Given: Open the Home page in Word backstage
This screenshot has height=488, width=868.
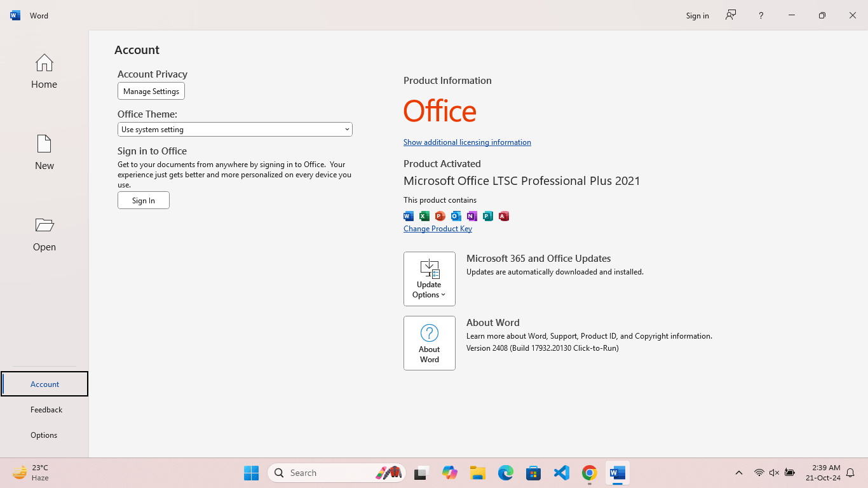Looking at the screenshot, I should point(44,71).
